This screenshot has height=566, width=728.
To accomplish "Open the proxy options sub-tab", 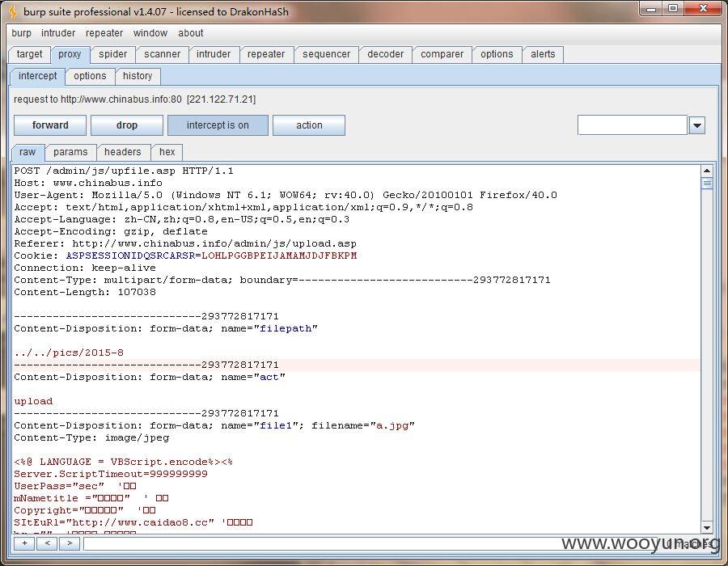I will [x=90, y=76].
